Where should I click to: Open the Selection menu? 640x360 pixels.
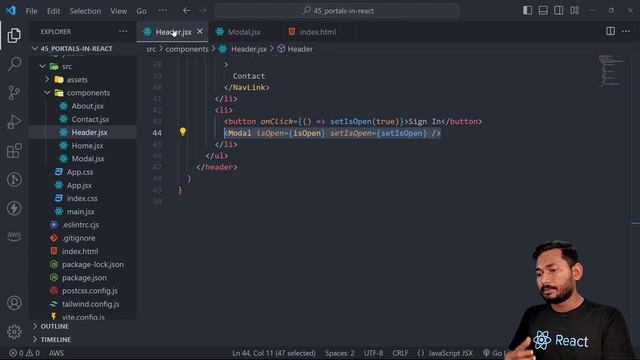click(85, 11)
